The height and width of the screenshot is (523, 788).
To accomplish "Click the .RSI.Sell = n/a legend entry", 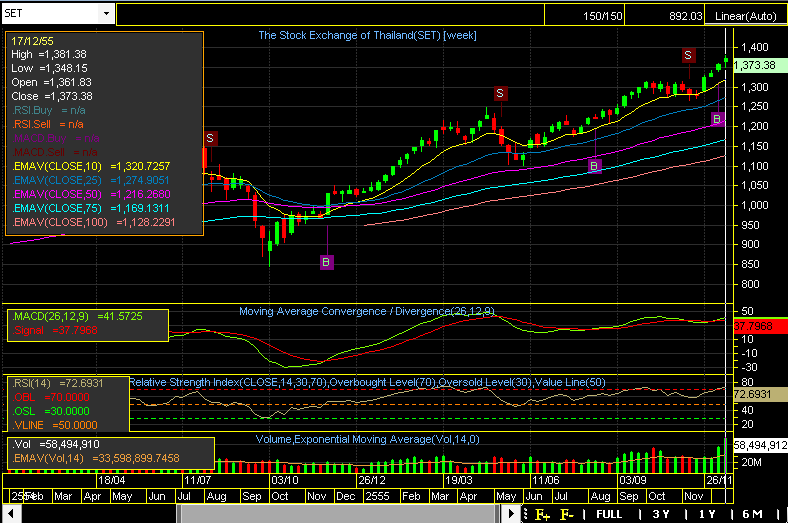I will point(48,125).
